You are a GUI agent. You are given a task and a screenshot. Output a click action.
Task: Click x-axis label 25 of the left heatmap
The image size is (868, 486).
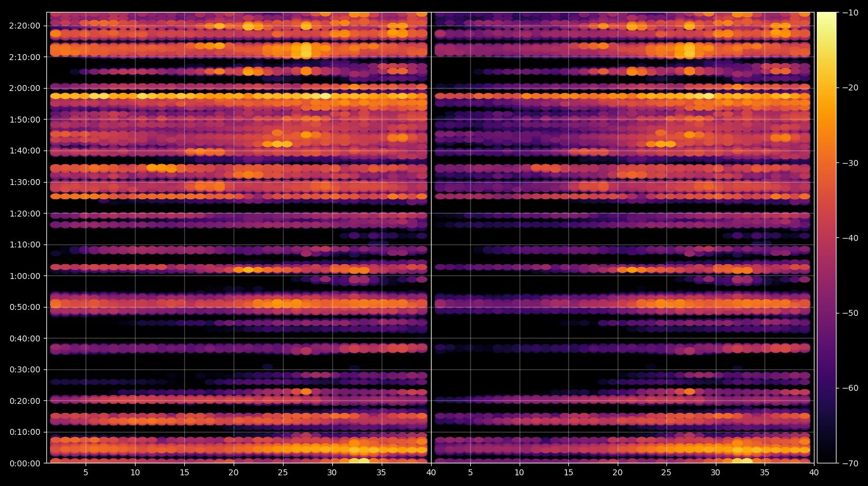coord(282,473)
